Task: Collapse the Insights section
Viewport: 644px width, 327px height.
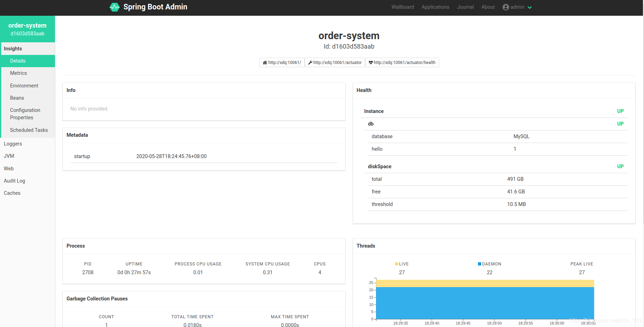Action: click(28, 49)
